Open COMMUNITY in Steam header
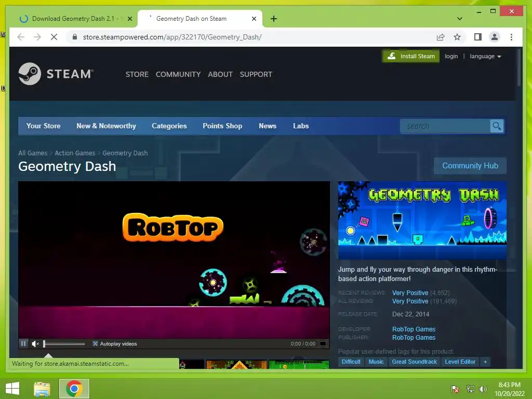Viewport: 532px width, 399px height. 178,74
